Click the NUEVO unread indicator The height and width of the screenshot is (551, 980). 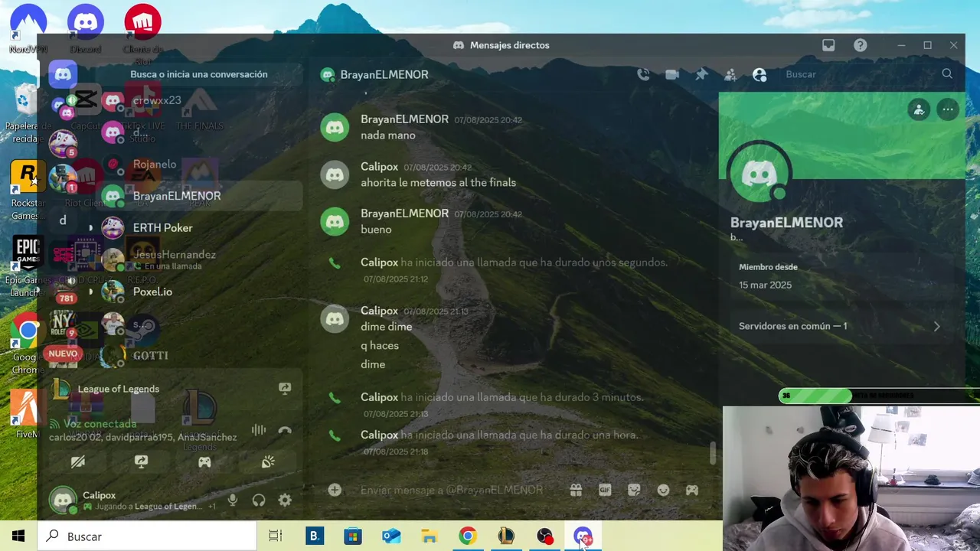click(x=63, y=354)
